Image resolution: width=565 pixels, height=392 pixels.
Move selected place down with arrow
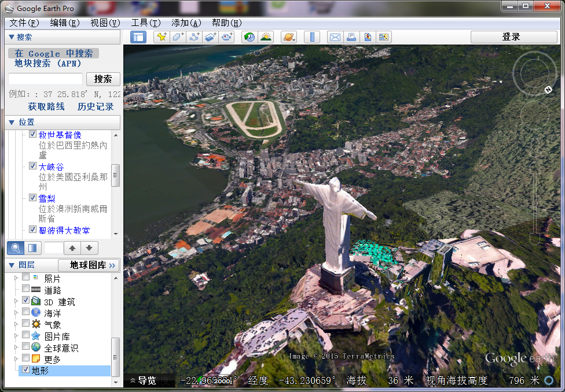coord(89,248)
